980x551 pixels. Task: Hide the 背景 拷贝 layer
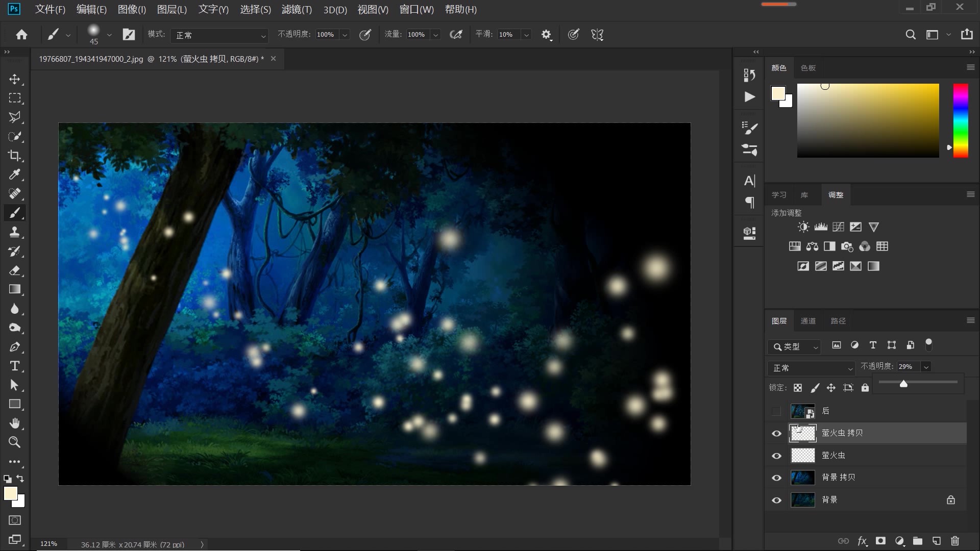(x=776, y=478)
